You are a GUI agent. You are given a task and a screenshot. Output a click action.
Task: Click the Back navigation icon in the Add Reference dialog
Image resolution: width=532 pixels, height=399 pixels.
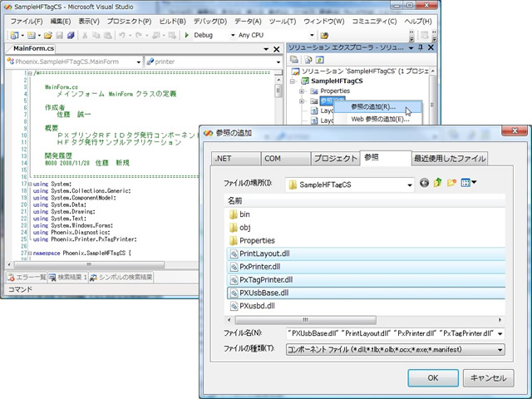click(x=424, y=183)
